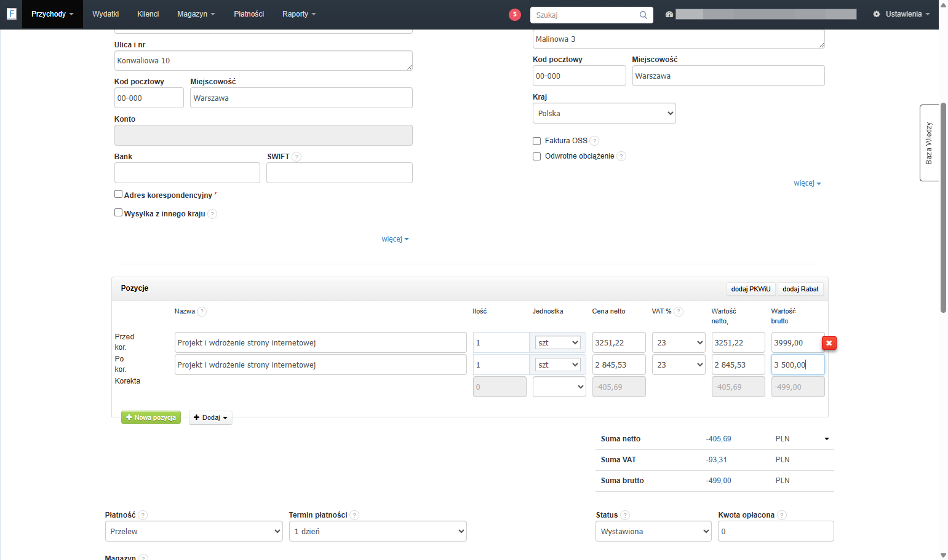Delete the invoice position with red X
The image size is (948, 560).
coord(829,343)
